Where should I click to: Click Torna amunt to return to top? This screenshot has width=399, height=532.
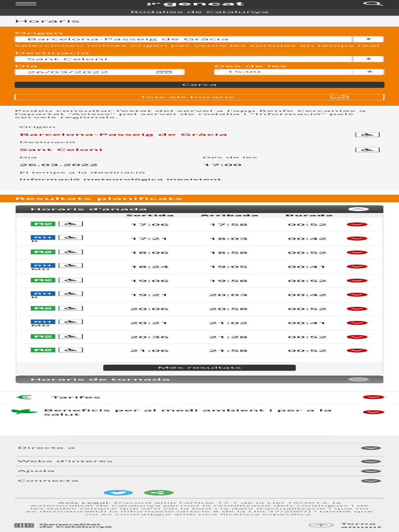point(346,525)
